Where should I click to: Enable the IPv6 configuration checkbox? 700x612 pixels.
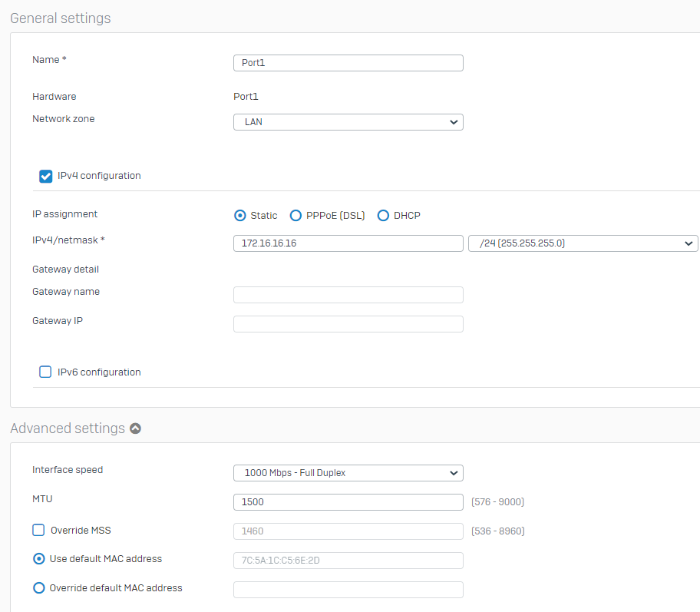45,372
